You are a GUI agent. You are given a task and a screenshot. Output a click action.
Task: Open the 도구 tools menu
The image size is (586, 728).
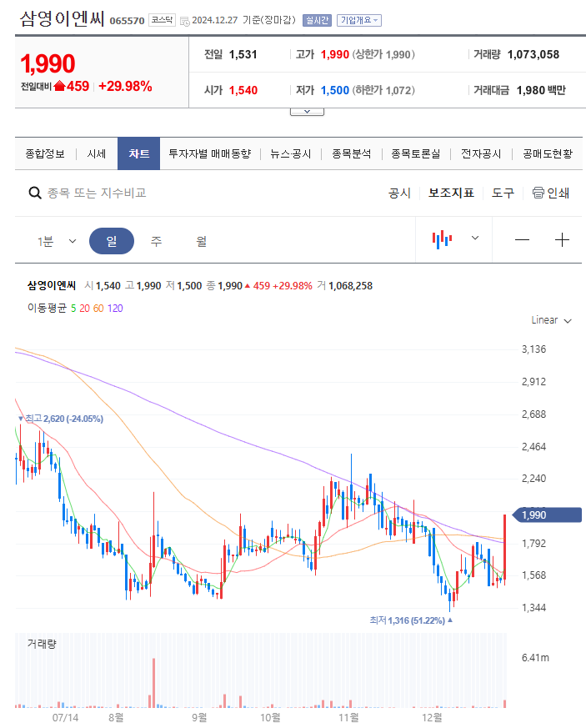pyautogui.click(x=503, y=193)
